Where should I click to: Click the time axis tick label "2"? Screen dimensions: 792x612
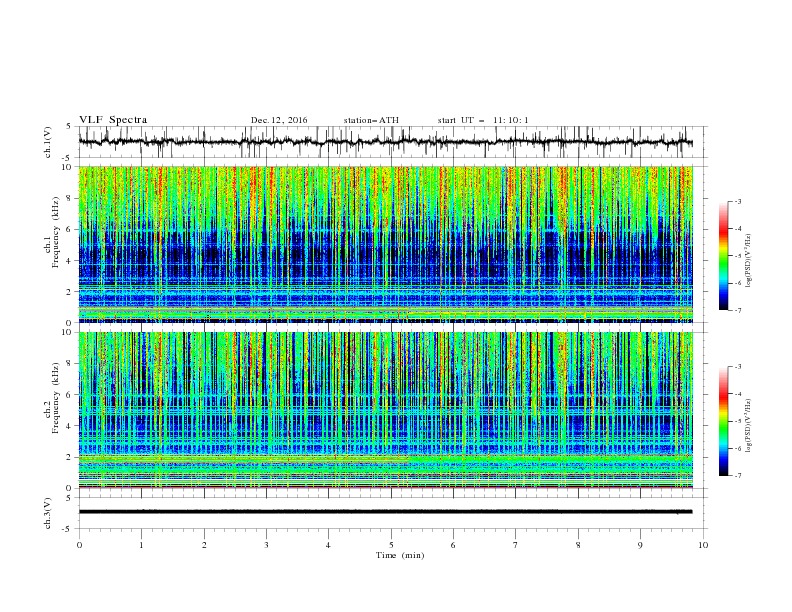pyautogui.click(x=204, y=545)
